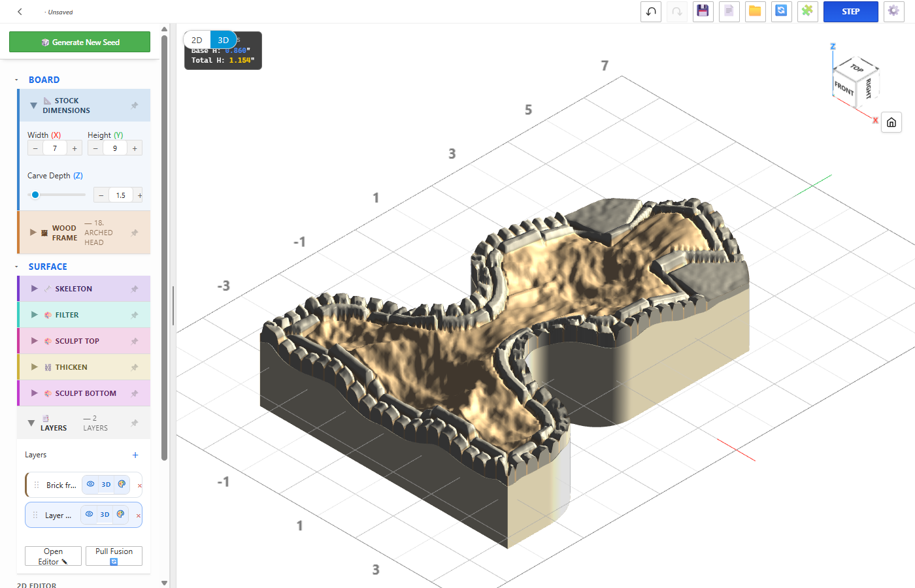915x588 pixels.
Task: Toggle 3D for Brick frame layer
Action: point(106,484)
